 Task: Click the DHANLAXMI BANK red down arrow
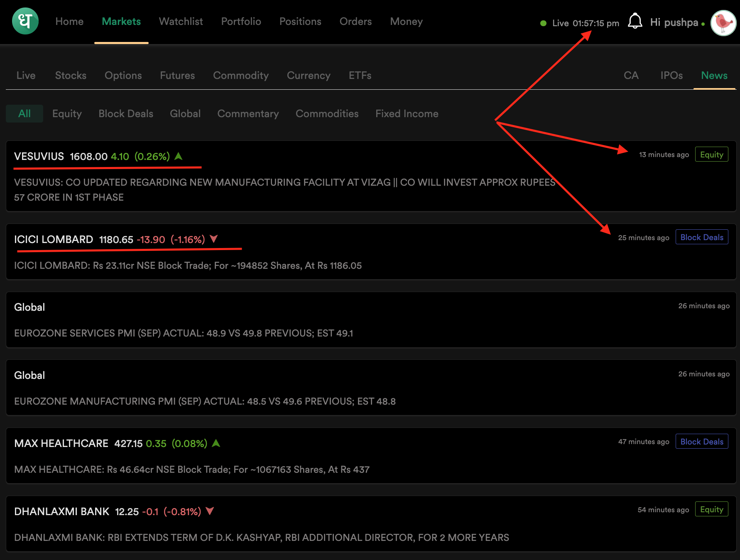(210, 511)
